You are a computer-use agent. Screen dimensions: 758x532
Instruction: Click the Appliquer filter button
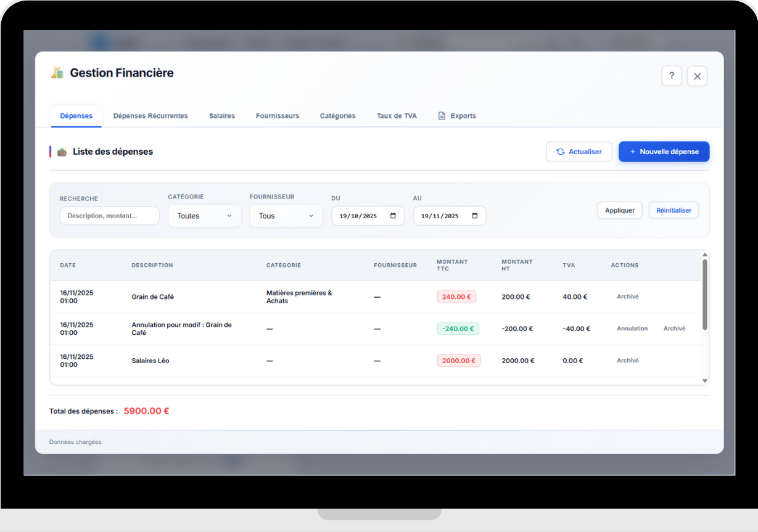pos(619,210)
